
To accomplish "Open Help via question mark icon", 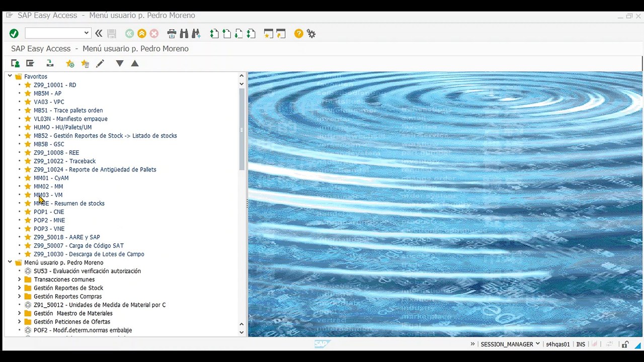I will pos(299,34).
